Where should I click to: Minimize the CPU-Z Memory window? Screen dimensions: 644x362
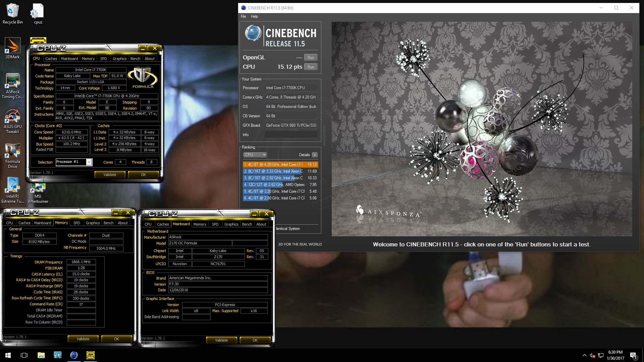click(116, 213)
